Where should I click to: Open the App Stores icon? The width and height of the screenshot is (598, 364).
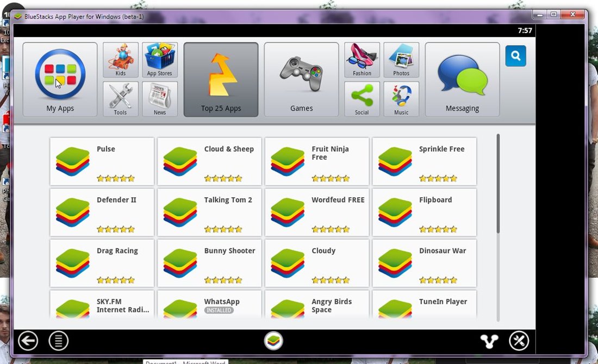(159, 60)
